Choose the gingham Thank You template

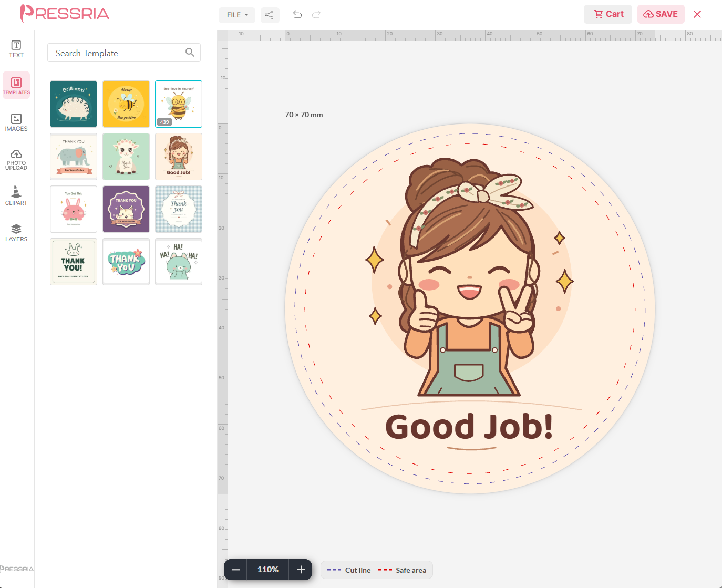pyautogui.click(x=179, y=209)
